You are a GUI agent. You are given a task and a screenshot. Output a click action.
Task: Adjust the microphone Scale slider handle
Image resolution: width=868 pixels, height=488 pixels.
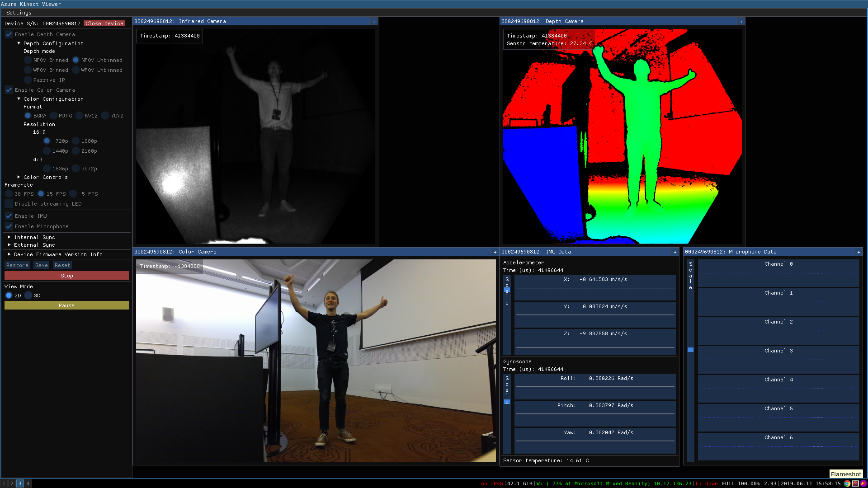point(690,350)
